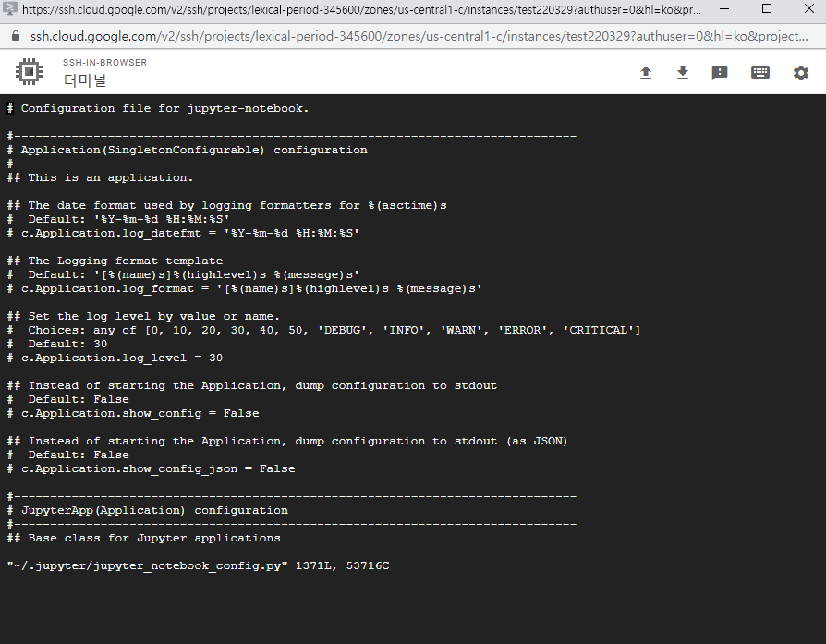The width and height of the screenshot is (826, 644).
Task: Open the settings gear icon
Action: [801, 72]
